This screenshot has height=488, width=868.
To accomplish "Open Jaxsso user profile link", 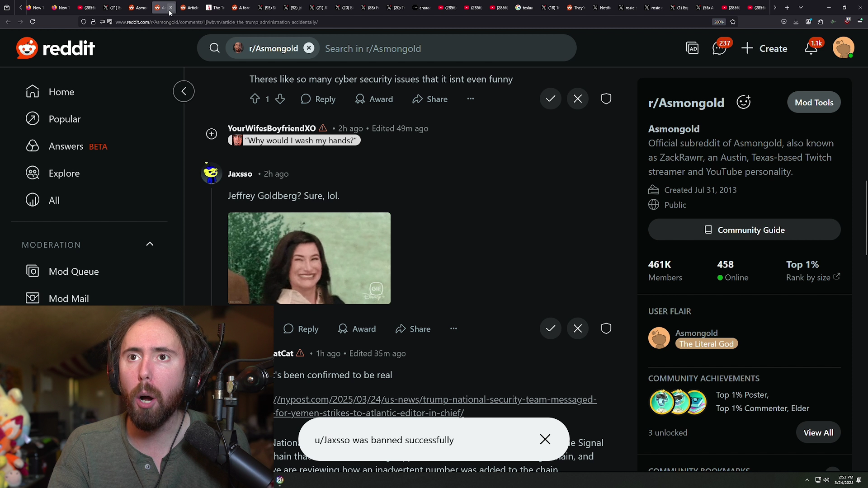I will click(240, 174).
